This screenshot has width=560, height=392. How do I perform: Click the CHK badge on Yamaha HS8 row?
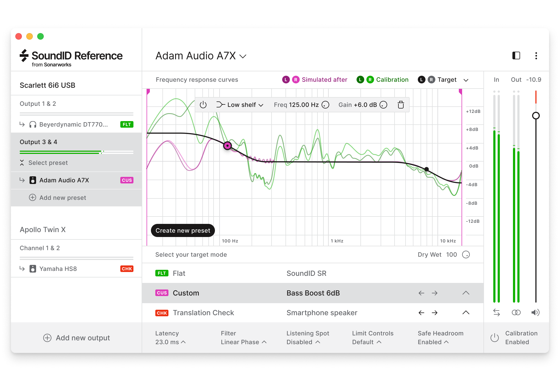pos(127,269)
